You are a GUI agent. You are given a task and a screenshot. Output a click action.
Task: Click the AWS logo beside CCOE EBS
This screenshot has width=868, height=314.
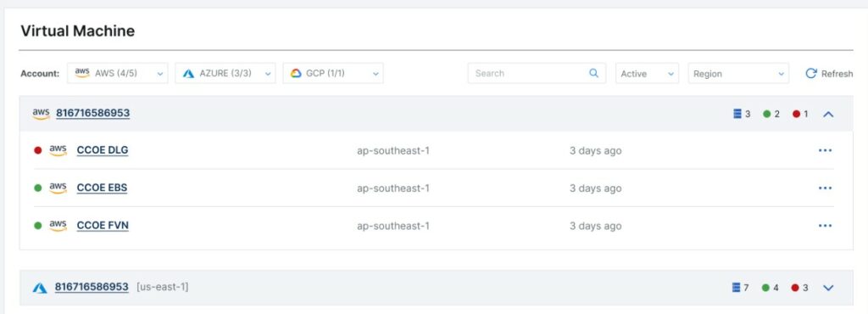(x=58, y=188)
